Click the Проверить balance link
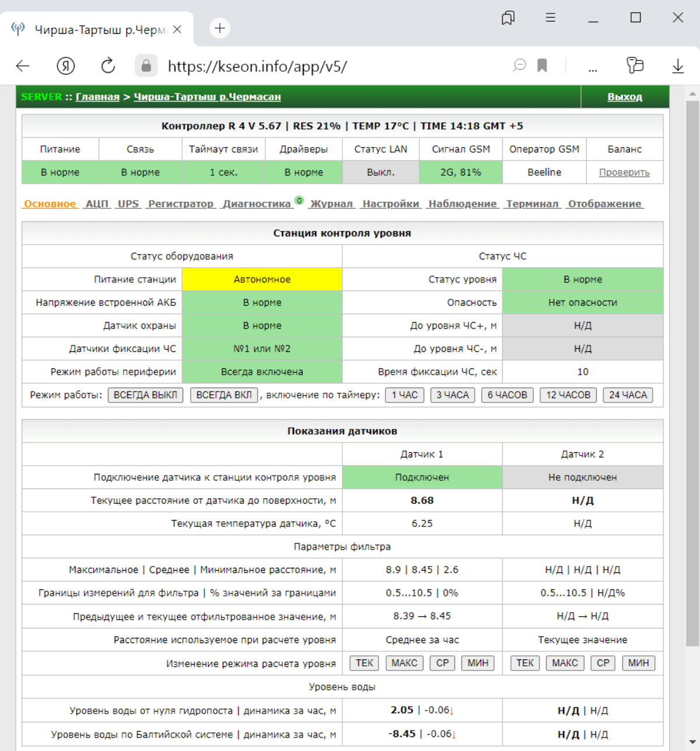700x751 pixels. click(x=624, y=173)
